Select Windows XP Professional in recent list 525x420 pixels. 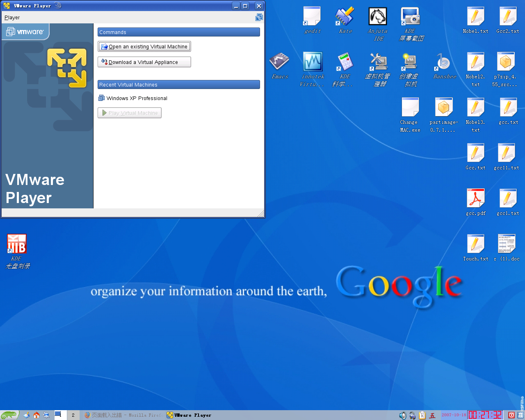pyautogui.click(x=133, y=98)
